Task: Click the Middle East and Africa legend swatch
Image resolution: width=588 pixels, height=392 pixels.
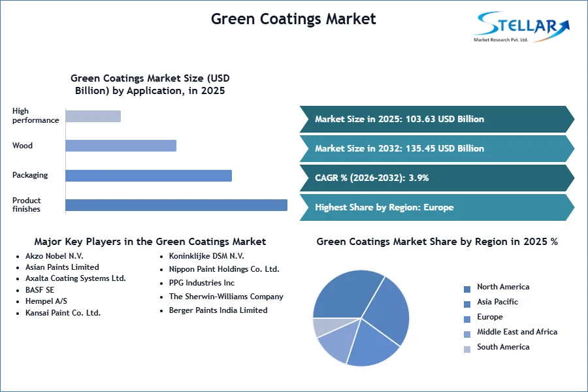Action: click(467, 335)
